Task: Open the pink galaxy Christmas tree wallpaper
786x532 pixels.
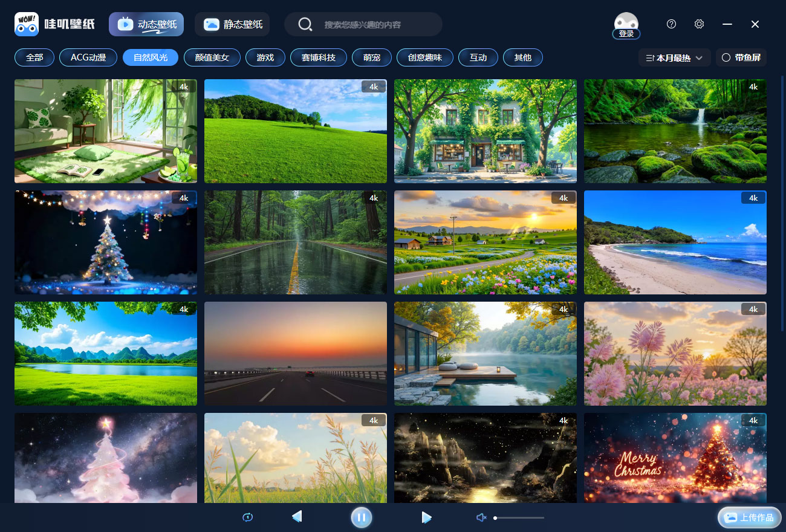Action: pyautogui.click(x=106, y=458)
